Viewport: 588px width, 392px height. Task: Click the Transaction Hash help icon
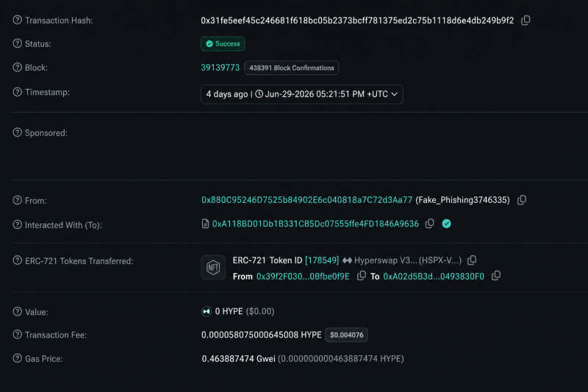pos(17,20)
